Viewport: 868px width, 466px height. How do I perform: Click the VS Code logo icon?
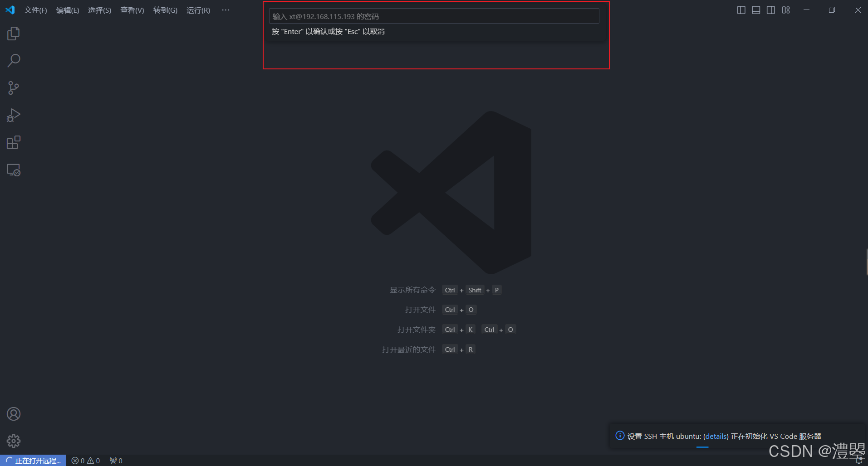(x=10, y=10)
